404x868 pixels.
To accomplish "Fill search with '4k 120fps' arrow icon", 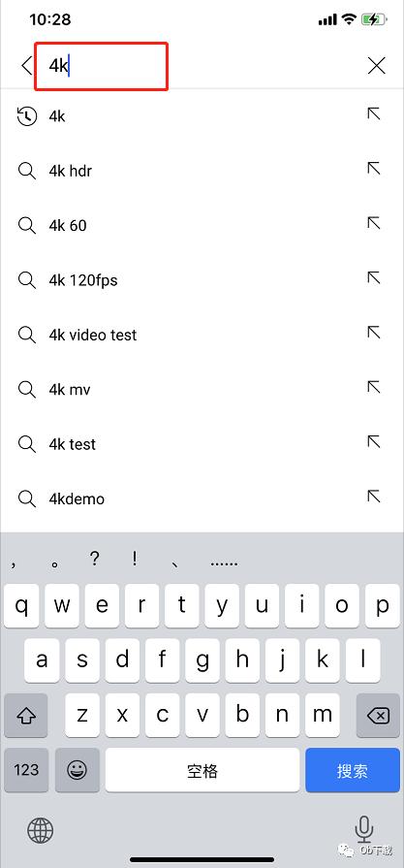I will click(374, 277).
